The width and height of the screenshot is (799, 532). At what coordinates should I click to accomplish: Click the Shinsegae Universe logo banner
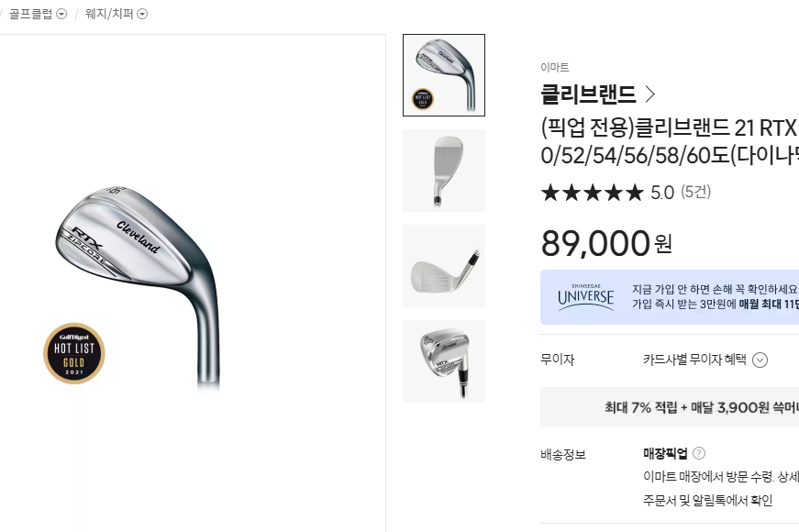click(585, 297)
